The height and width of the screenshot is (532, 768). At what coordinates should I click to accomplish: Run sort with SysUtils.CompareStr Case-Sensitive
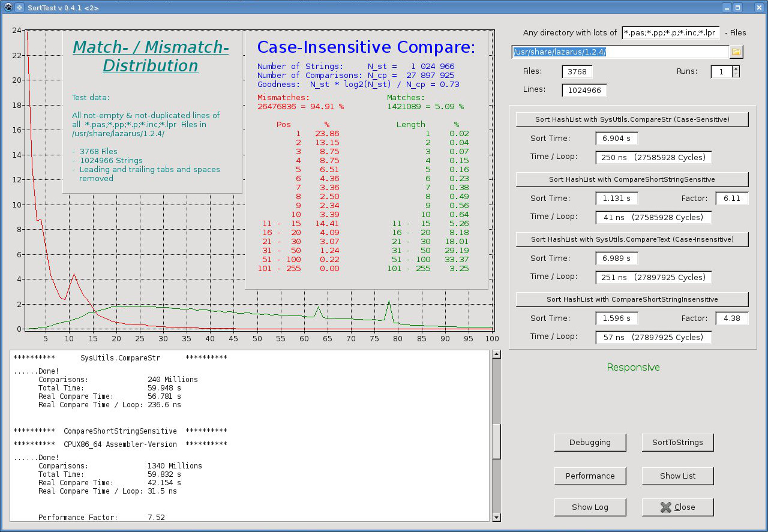[632, 119]
